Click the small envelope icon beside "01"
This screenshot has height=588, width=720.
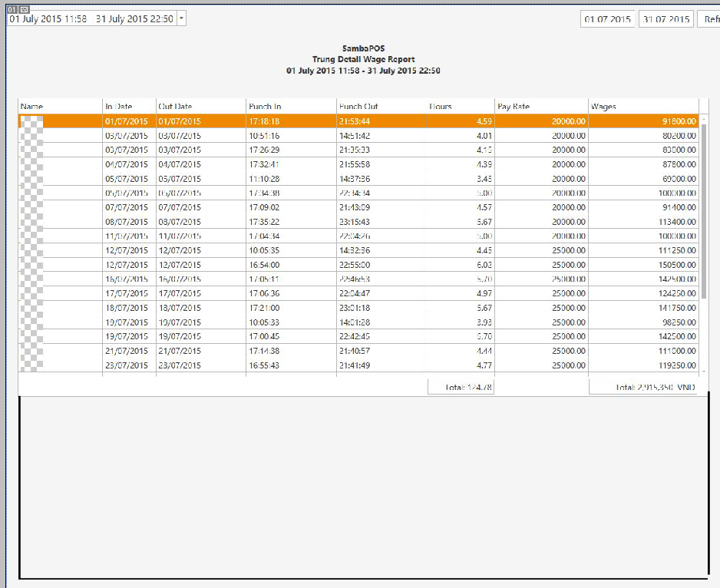(x=24, y=8)
